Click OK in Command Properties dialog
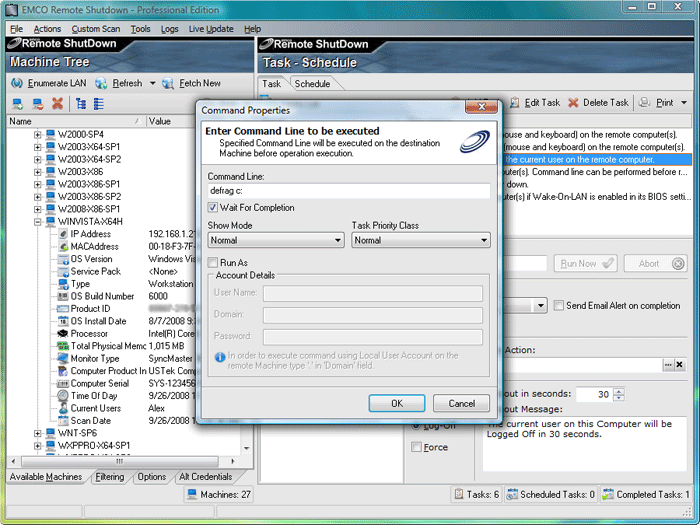700x525 pixels. 397,404
